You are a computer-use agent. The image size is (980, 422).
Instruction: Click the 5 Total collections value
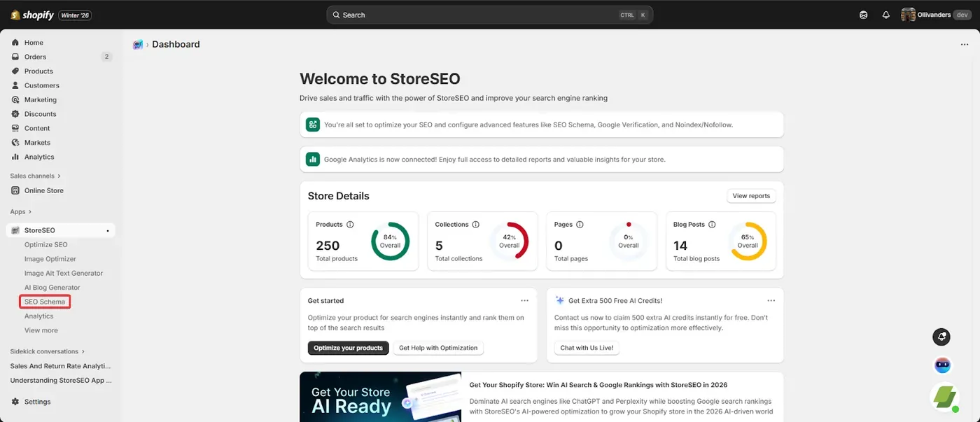pyautogui.click(x=439, y=246)
